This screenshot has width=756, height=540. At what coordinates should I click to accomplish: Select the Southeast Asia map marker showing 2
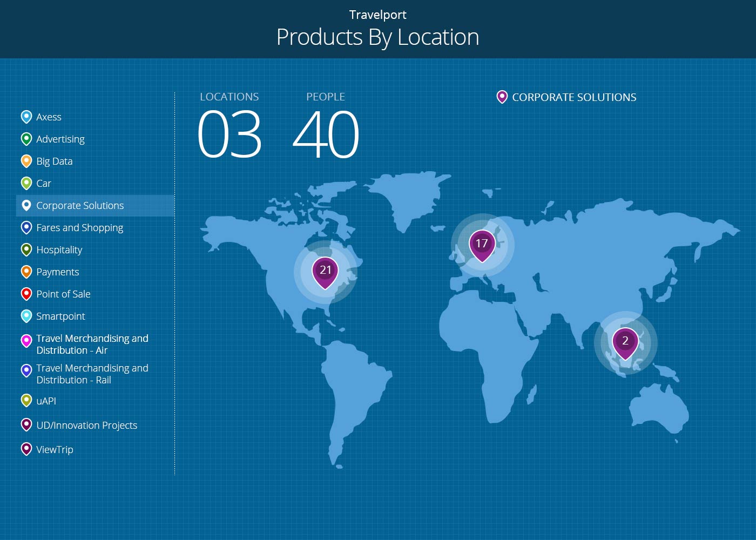[625, 343]
